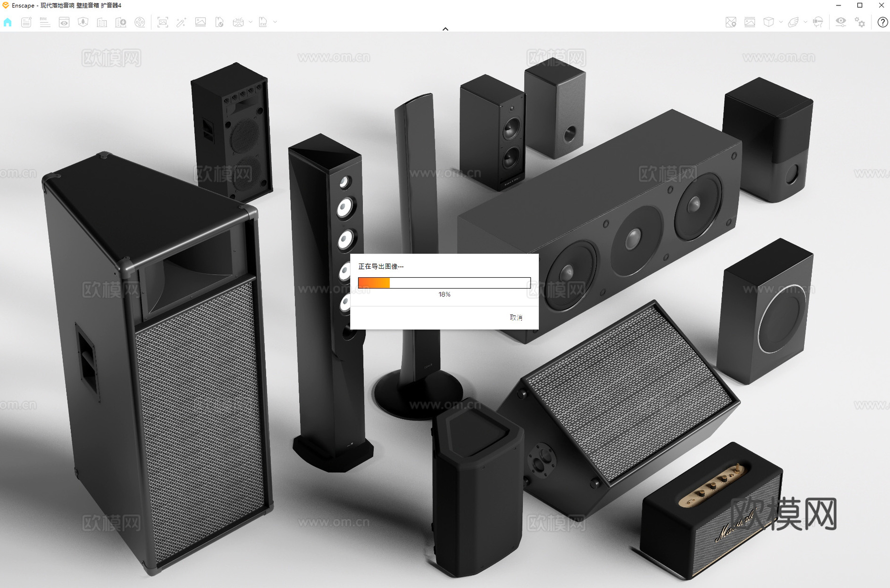Expand the 3D model cube export dropdown
This screenshot has width=890, height=588.
[x=781, y=22]
